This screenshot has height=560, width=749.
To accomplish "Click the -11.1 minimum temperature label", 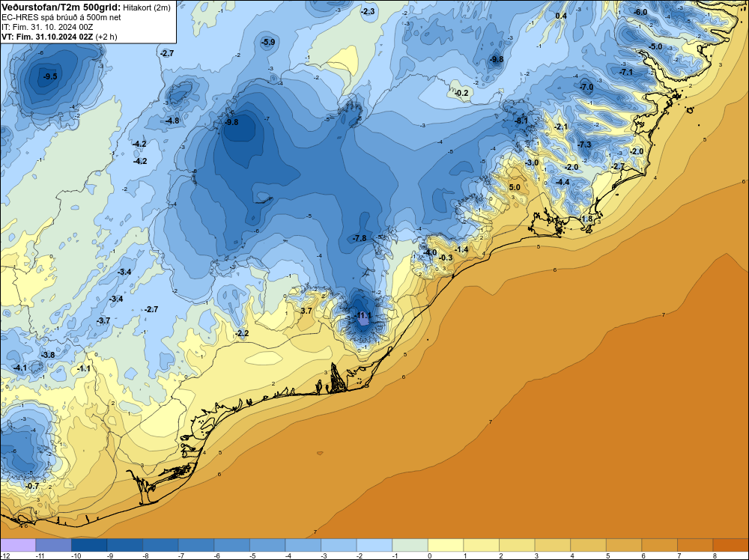I will [x=363, y=315].
